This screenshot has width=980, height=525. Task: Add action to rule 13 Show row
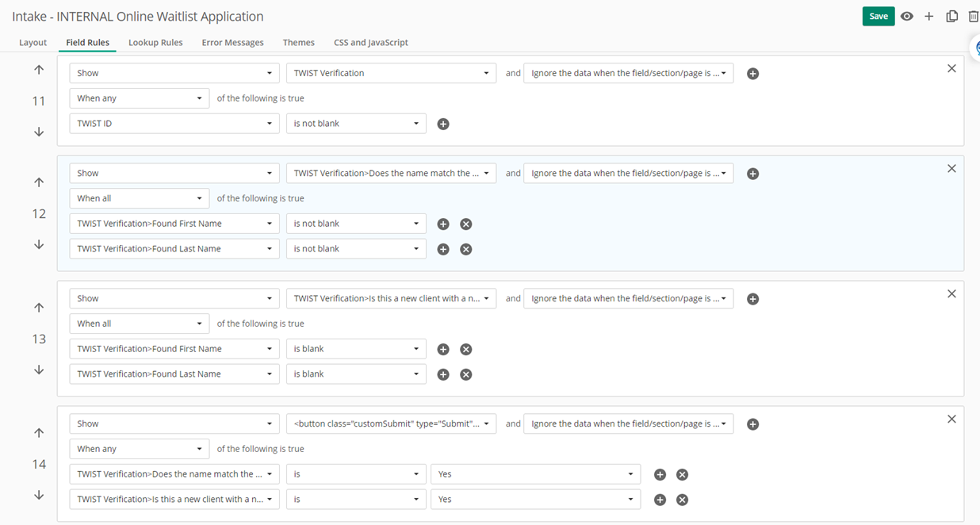tap(753, 299)
